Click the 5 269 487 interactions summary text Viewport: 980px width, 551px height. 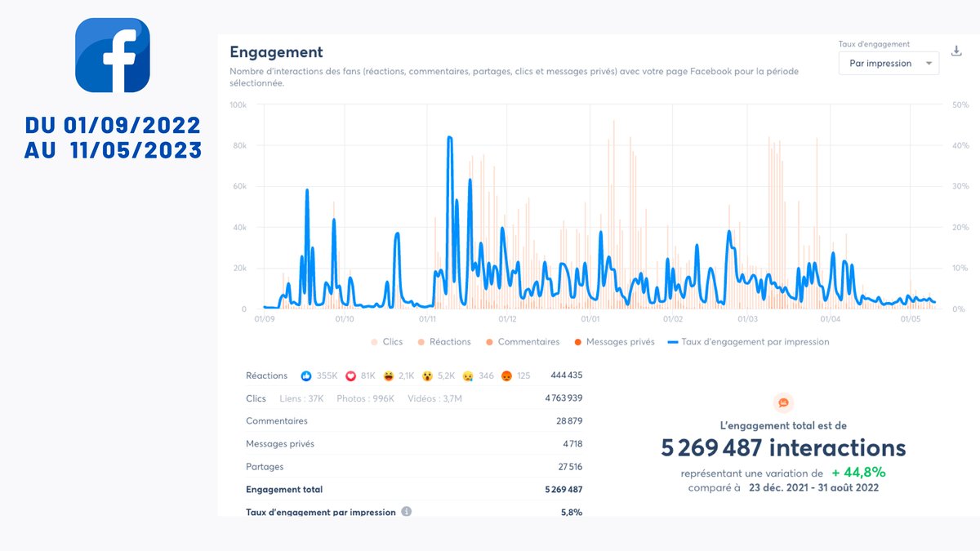[784, 447]
